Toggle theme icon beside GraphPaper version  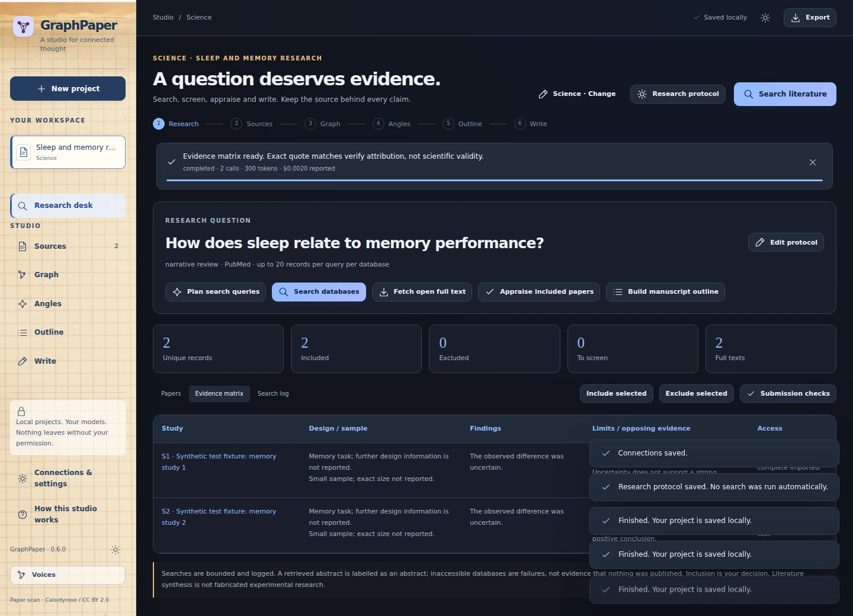(x=116, y=550)
